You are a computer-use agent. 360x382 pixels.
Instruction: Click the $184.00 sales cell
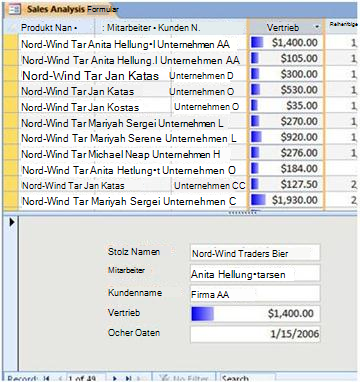pyautogui.click(x=286, y=169)
